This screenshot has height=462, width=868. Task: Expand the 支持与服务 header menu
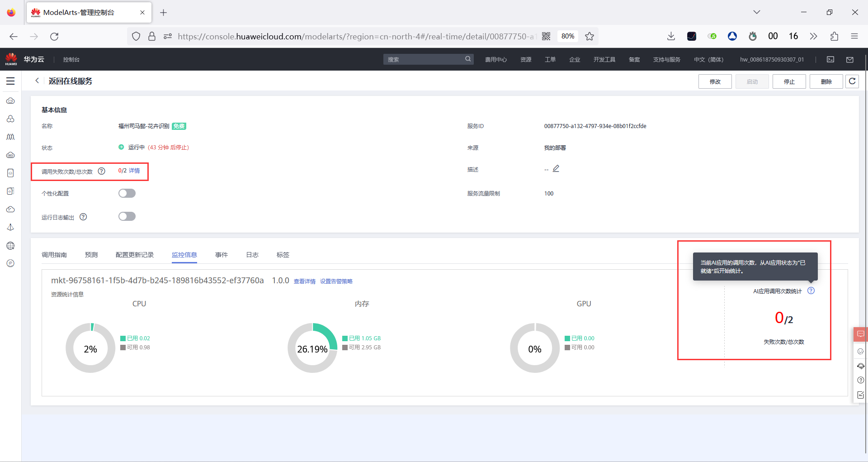[667, 59]
